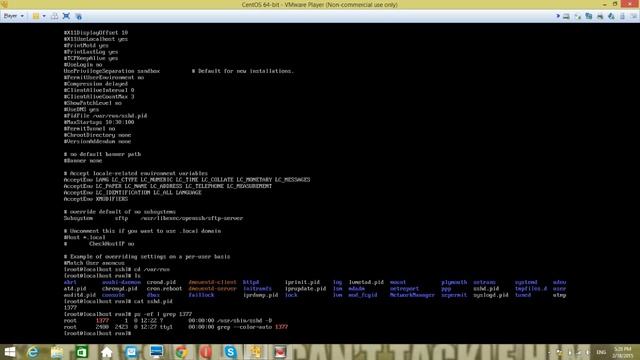Click the VMware icon in title bar
Screen dimensions: 640x360
pos(5,4)
